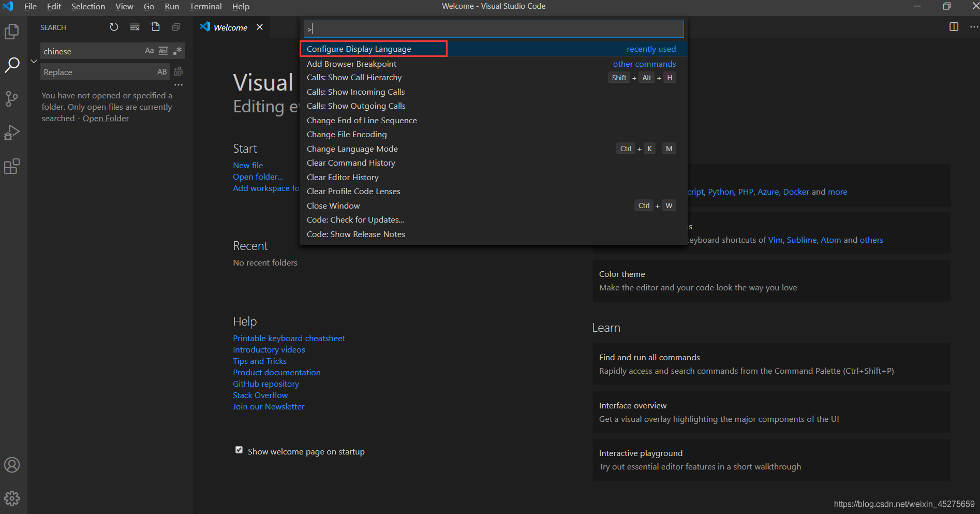
Task: Open a new search editor
Action: 155,27
